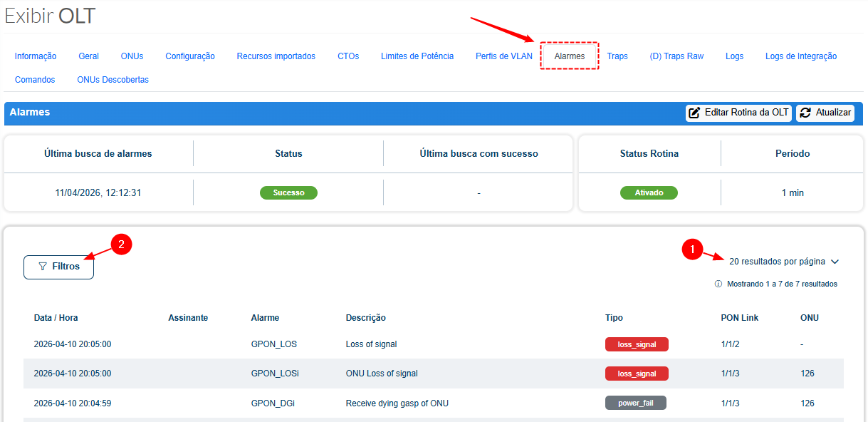This screenshot has width=868, height=422.
Task: Open Limites de Potência tab
Action: click(x=417, y=56)
